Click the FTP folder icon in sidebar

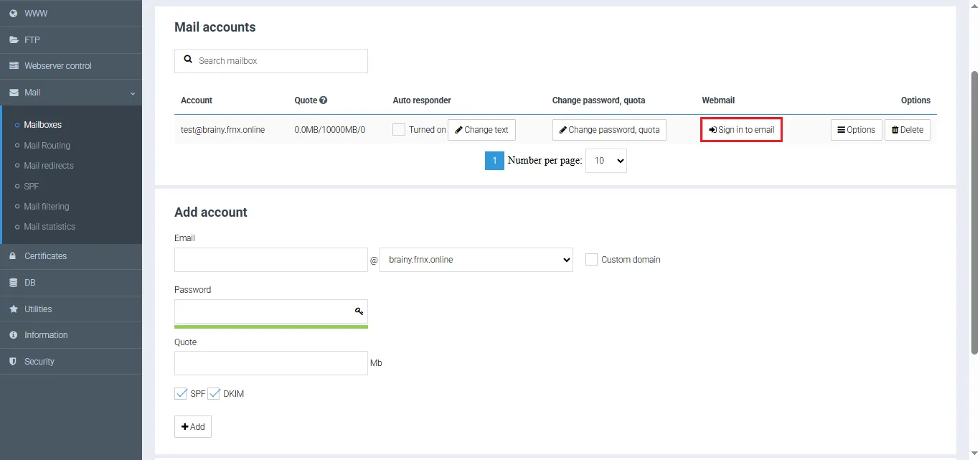[13, 40]
